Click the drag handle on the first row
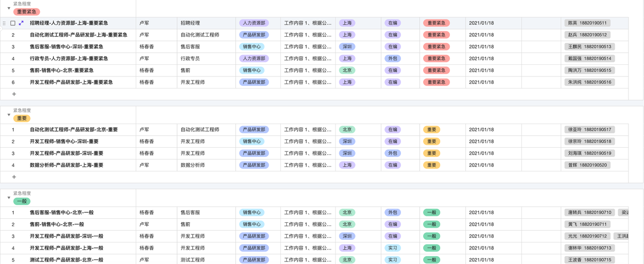This screenshot has height=264, width=644. point(5,23)
